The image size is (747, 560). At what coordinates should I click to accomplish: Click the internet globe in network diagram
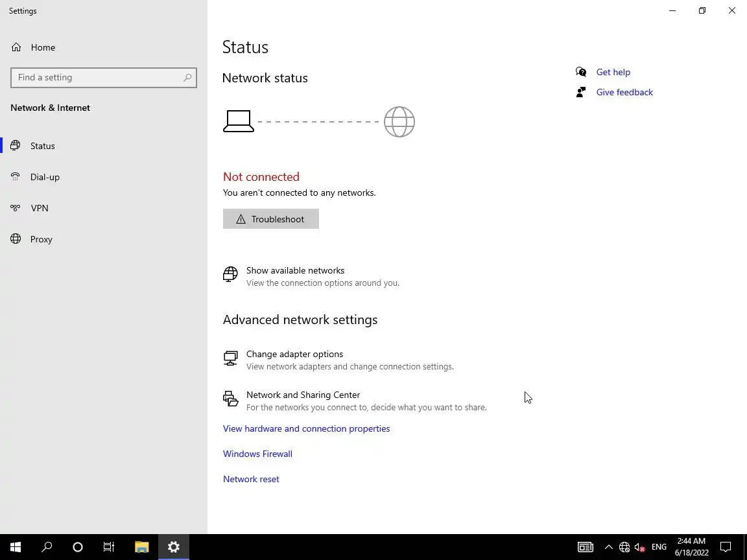click(x=399, y=122)
